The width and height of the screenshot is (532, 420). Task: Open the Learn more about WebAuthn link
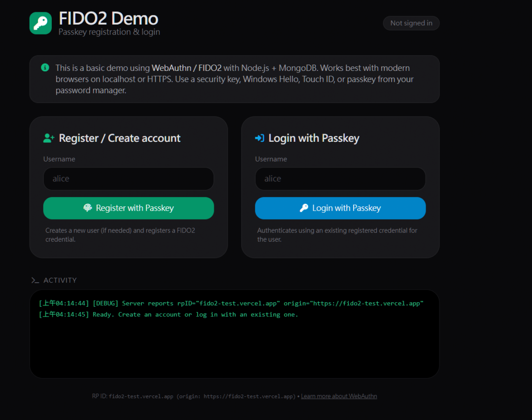pos(339,396)
